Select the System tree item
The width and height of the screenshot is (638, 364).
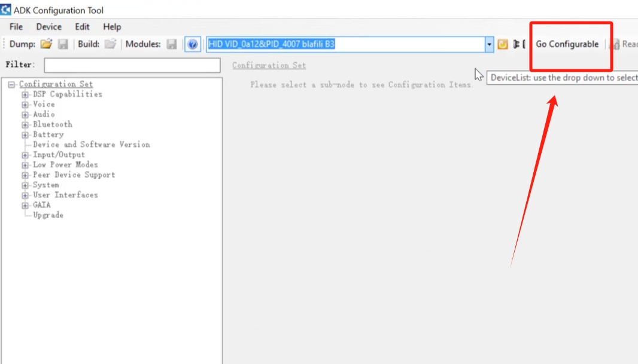[x=46, y=185]
